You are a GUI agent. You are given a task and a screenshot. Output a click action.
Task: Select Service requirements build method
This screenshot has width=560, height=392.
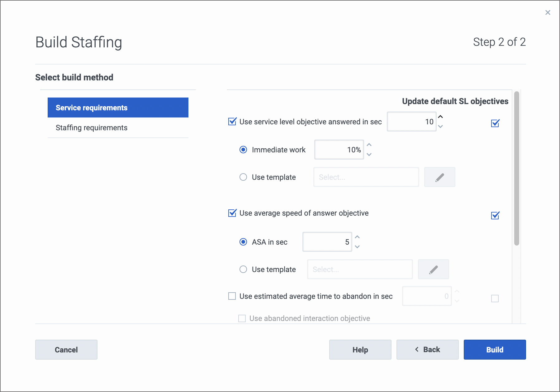(x=118, y=108)
